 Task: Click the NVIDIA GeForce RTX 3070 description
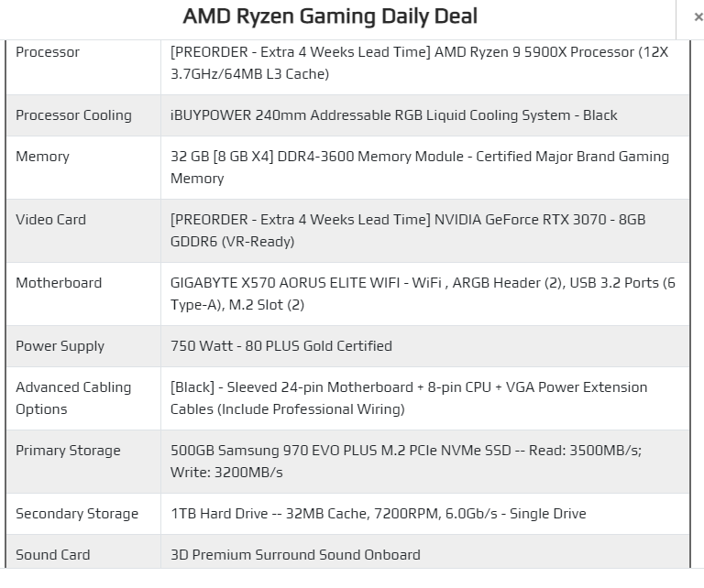click(x=408, y=231)
